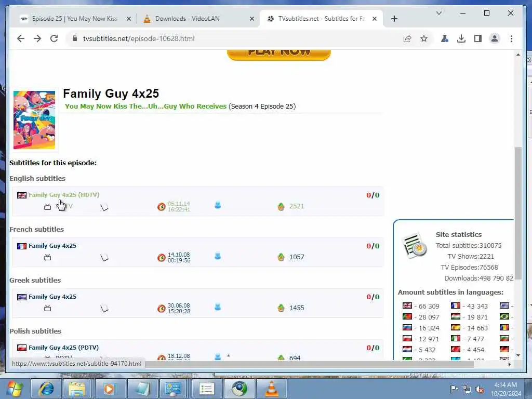
Task: Open a new browser tab
Action: [394, 19]
